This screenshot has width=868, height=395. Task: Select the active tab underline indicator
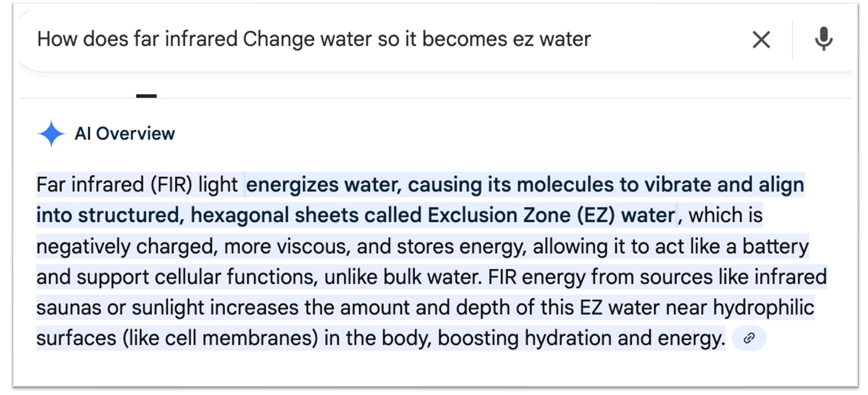point(146,96)
